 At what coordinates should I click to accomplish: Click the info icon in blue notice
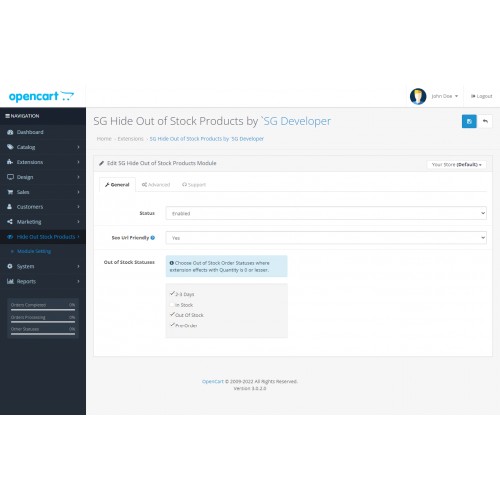point(172,263)
